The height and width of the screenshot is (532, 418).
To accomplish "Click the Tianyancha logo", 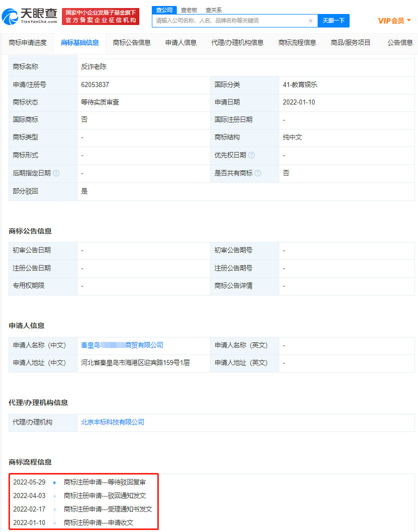I will pyautogui.click(x=29, y=16).
